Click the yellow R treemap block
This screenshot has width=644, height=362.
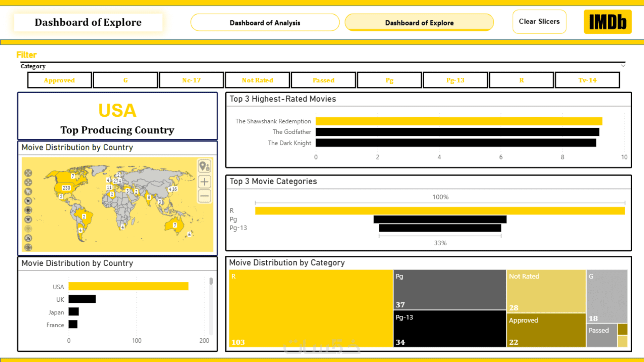coord(311,308)
